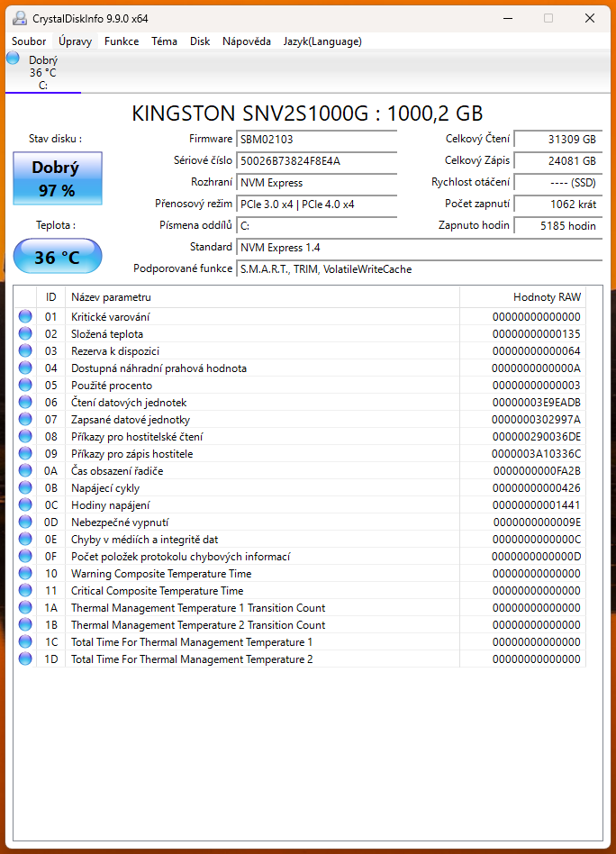
Task: Click the Standard field NVM Express 1.4
Action: point(420,247)
